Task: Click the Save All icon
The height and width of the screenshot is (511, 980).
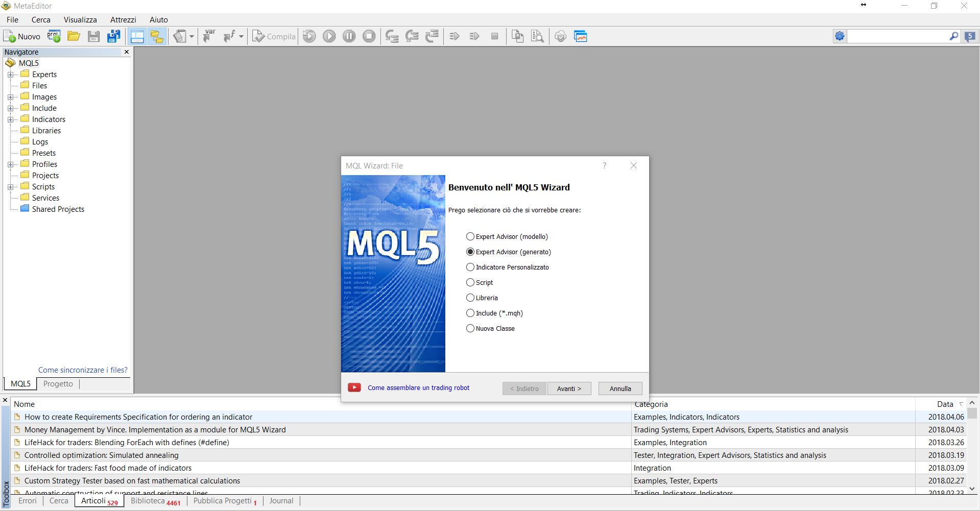Action: tap(113, 36)
